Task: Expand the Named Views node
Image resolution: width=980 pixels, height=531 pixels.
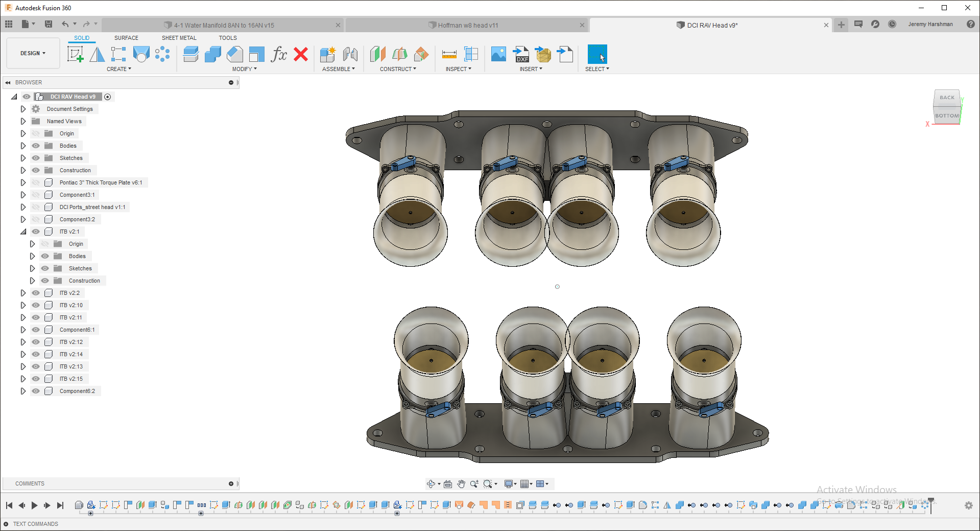Action: tap(23, 121)
